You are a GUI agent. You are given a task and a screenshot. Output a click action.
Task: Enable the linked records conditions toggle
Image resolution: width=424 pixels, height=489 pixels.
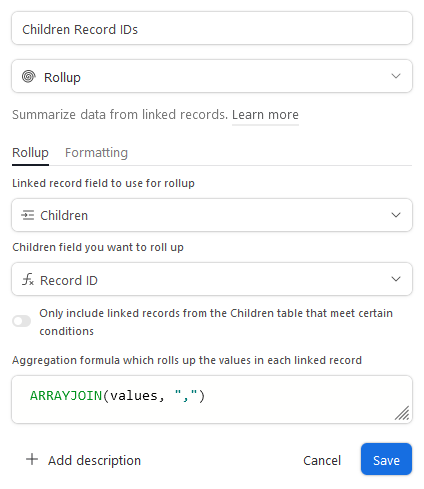(22, 321)
